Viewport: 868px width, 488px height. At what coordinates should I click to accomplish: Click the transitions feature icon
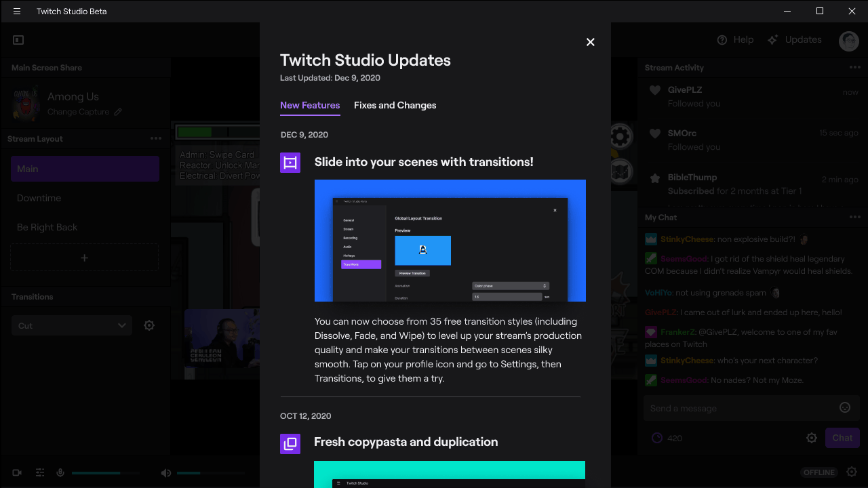290,163
